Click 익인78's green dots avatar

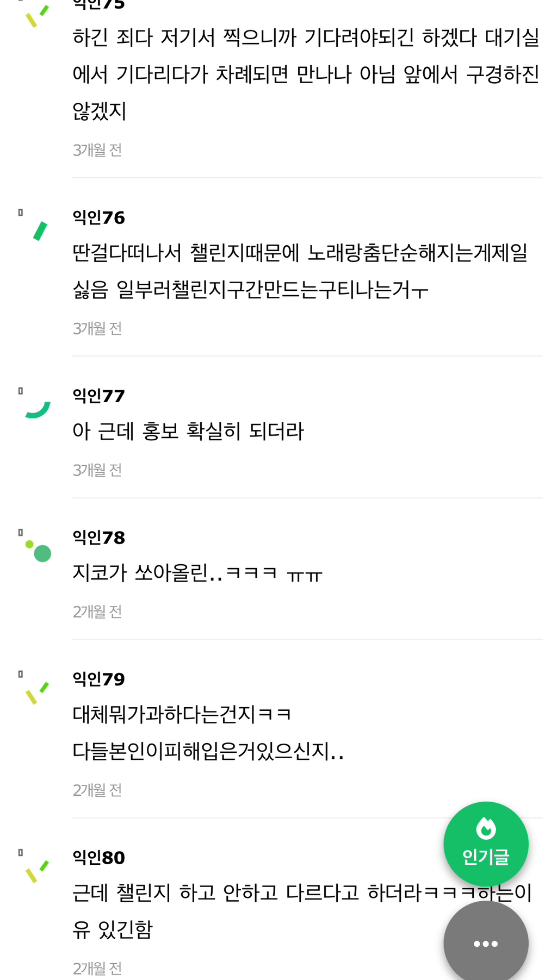(39, 551)
